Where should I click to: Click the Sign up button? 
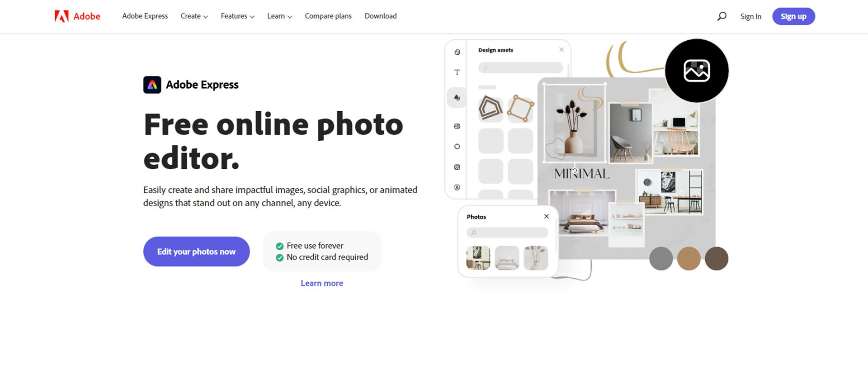pyautogui.click(x=793, y=16)
